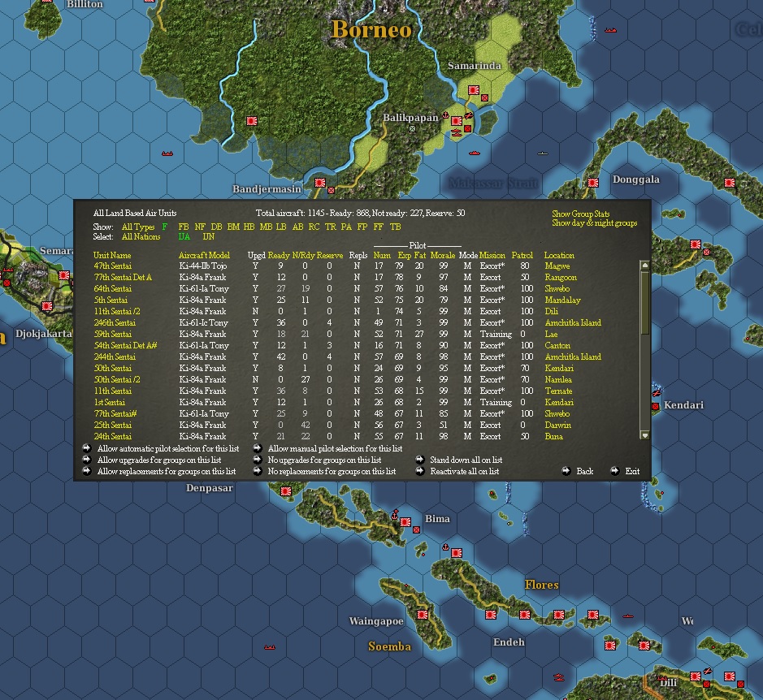Sort list by Location column
The width and height of the screenshot is (763, 700).
pos(559,255)
